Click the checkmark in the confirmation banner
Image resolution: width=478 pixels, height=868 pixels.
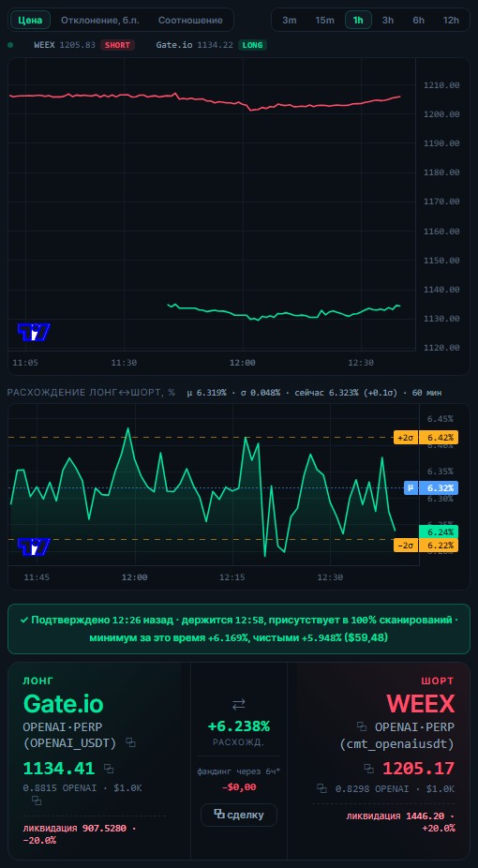point(23,620)
